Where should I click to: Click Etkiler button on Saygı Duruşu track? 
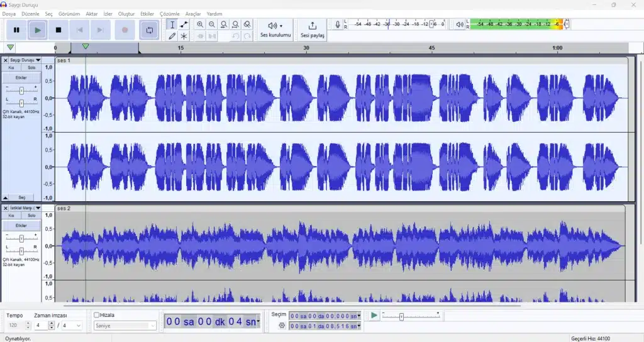(21, 77)
